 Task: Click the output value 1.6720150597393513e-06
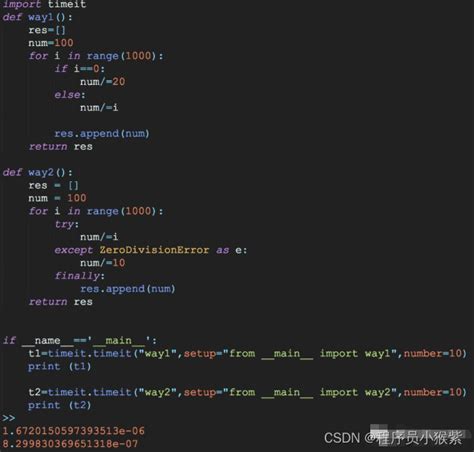pyautogui.click(x=74, y=431)
